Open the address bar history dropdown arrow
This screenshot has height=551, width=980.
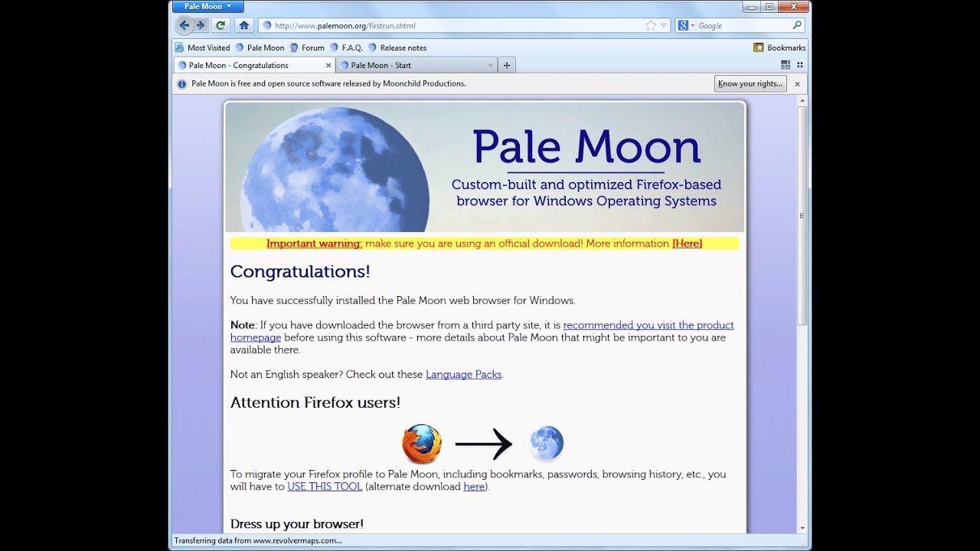point(664,25)
